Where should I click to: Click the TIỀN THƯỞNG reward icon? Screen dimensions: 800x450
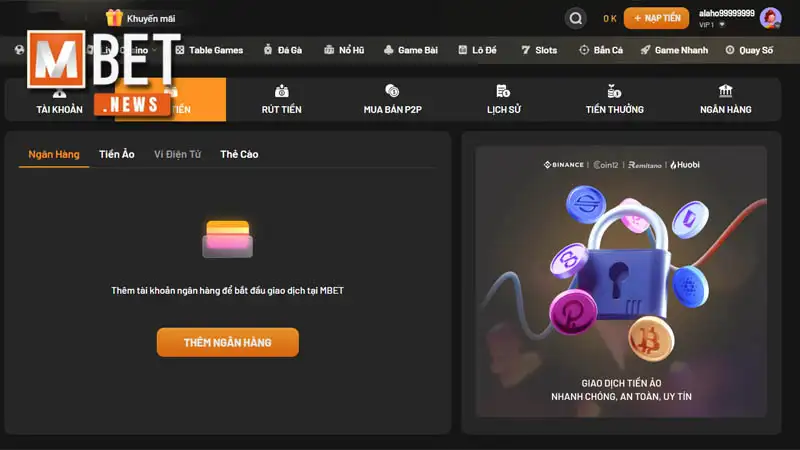pos(614,91)
